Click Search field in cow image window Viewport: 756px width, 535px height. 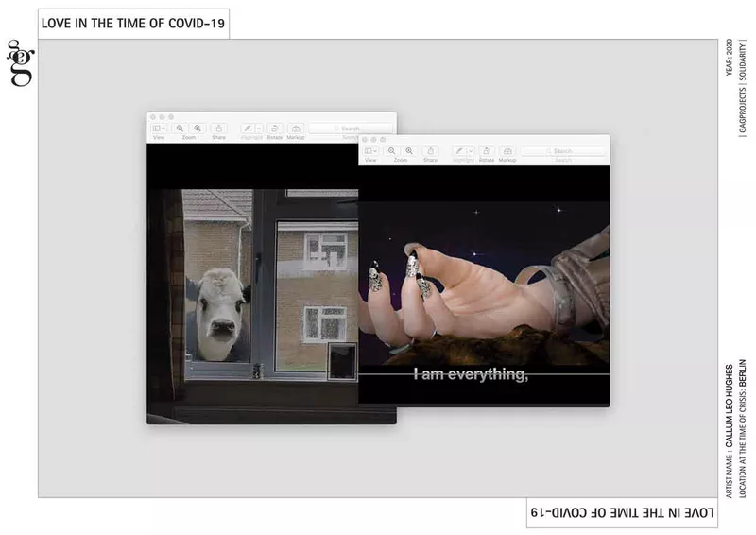[x=350, y=128]
